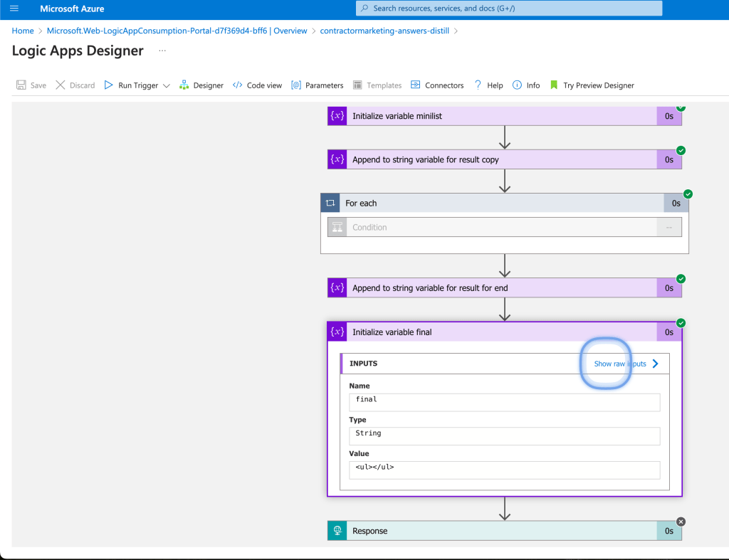The height and width of the screenshot is (560, 729).
Task: Click the Code view brackets icon
Action: coord(238,85)
